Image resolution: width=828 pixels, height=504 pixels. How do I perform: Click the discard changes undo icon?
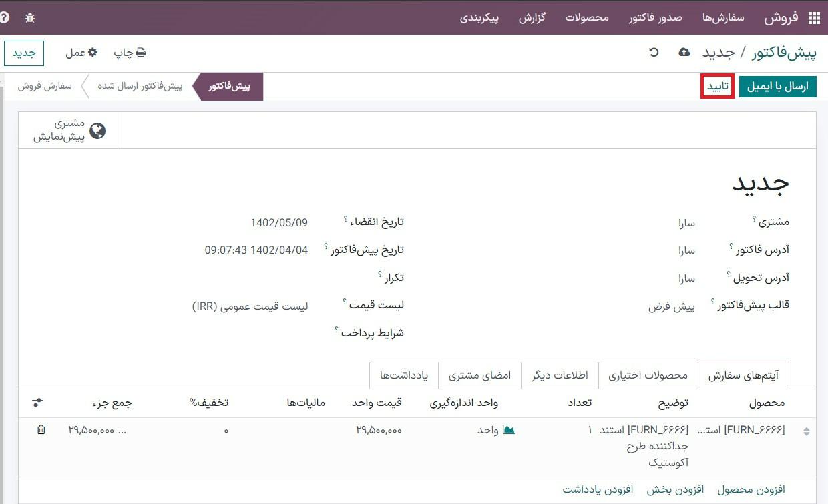654,52
